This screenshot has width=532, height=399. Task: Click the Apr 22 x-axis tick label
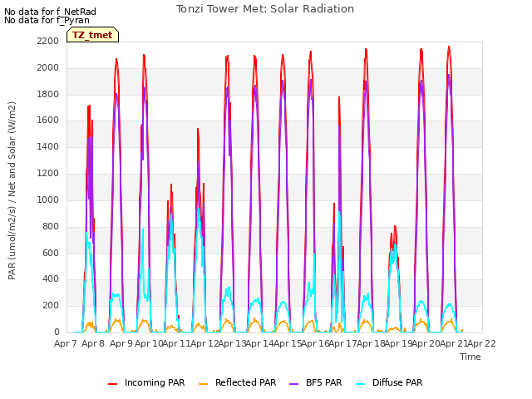coord(481,343)
